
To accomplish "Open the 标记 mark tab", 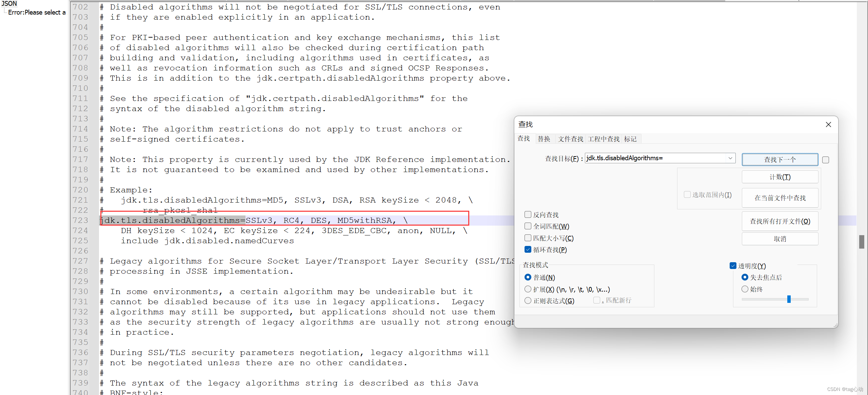I will point(630,139).
